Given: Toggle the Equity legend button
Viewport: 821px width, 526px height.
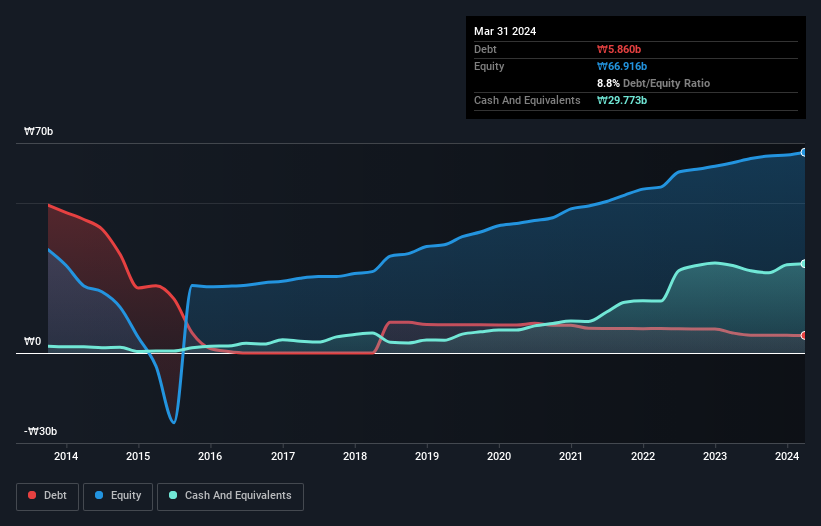Looking at the screenshot, I should point(118,496).
